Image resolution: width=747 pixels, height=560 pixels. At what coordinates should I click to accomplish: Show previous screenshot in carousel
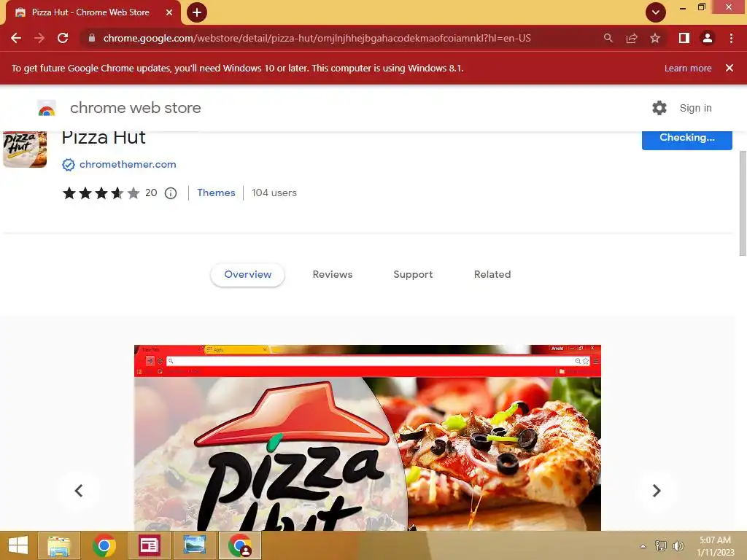(79, 491)
